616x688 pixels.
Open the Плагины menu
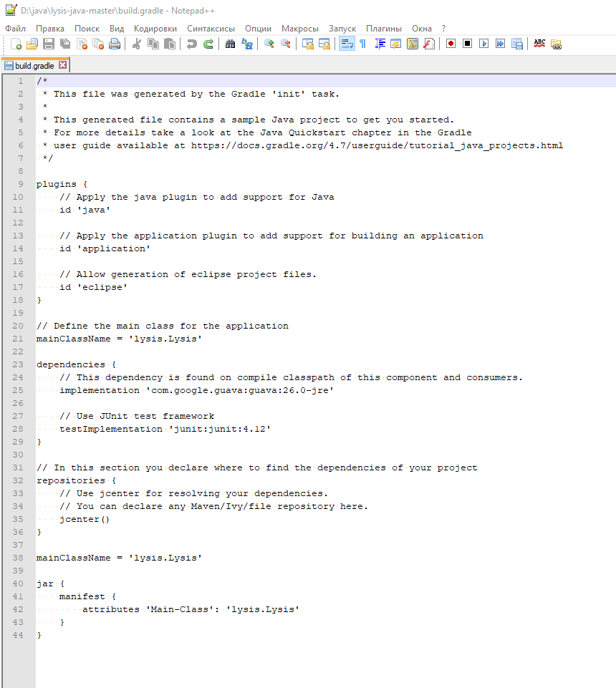click(x=383, y=29)
